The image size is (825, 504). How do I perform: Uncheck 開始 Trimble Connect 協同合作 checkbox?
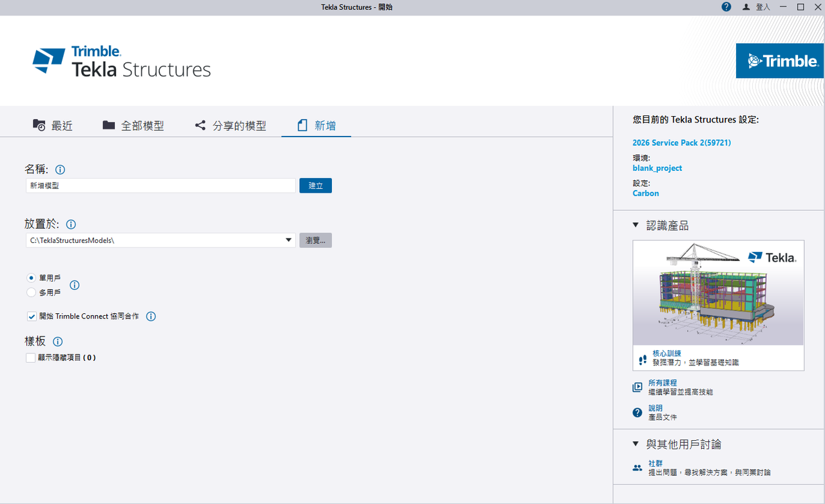click(31, 316)
